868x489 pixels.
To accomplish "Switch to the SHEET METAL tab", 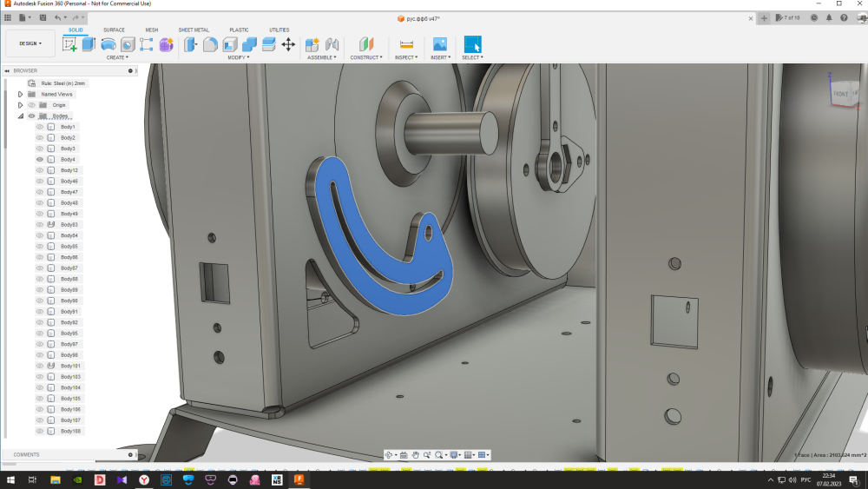I will coord(194,30).
